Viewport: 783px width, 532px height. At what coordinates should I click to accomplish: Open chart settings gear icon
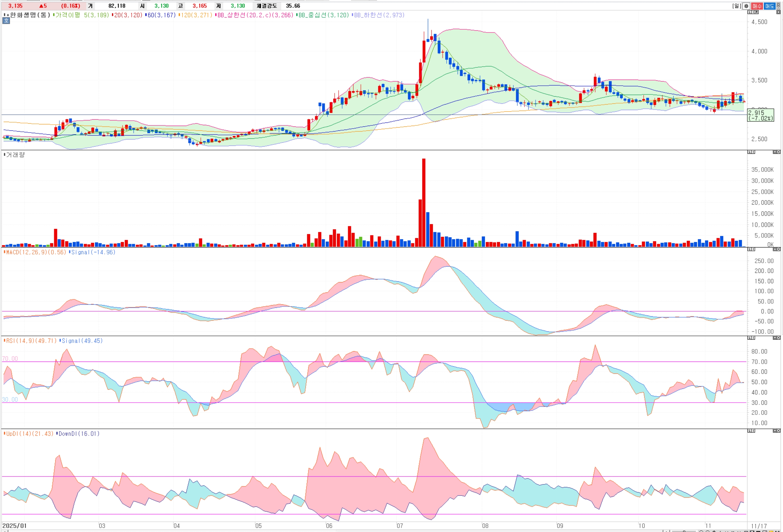[x=746, y=6]
